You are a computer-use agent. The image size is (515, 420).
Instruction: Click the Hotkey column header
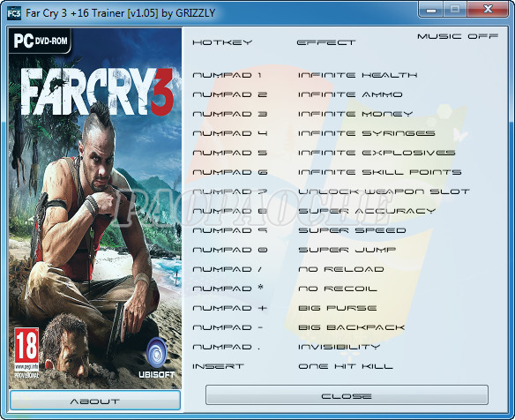(222, 42)
